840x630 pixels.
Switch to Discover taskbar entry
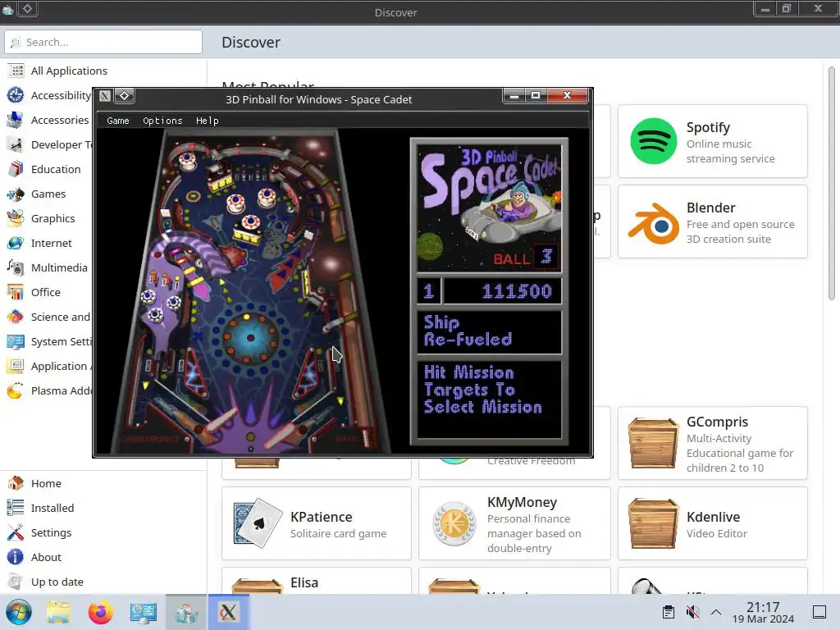(186, 612)
